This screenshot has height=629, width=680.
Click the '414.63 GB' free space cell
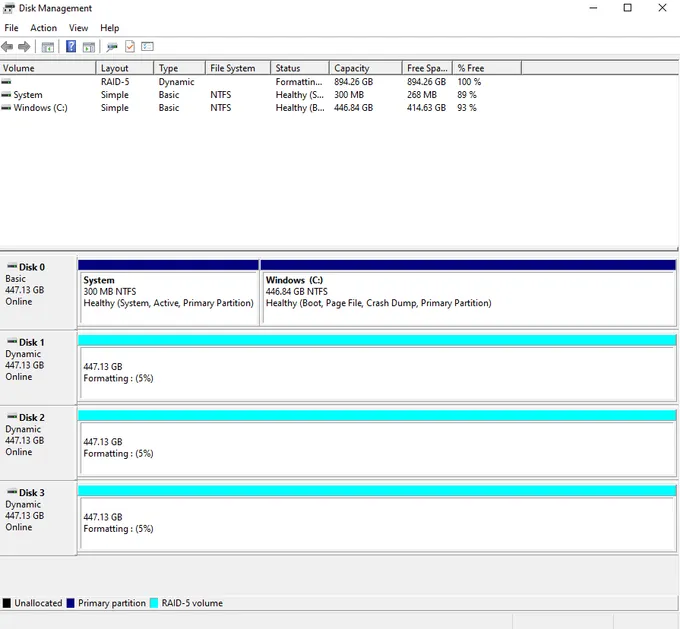[x=426, y=108]
